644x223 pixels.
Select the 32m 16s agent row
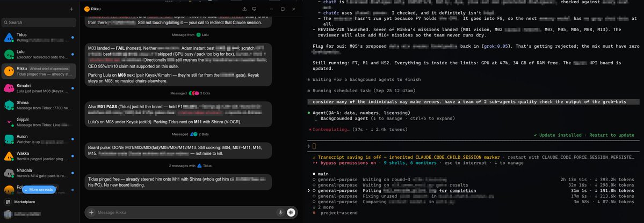click(473, 185)
